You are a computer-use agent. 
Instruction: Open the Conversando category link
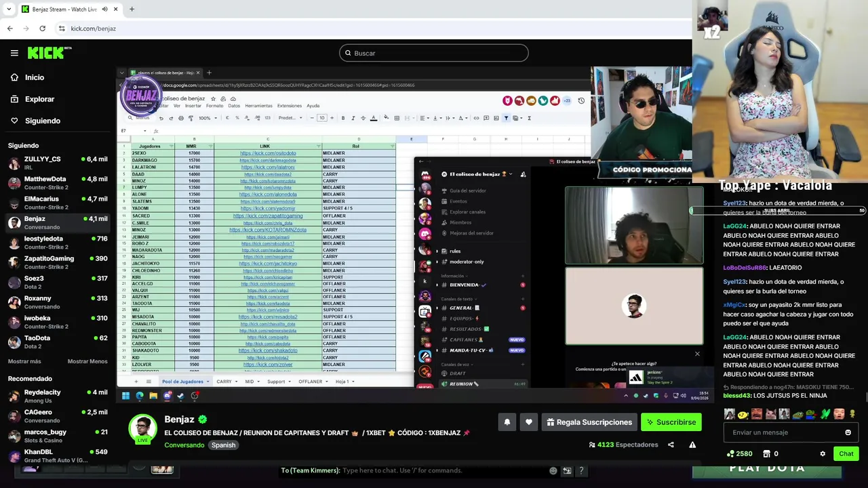[184, 445]
